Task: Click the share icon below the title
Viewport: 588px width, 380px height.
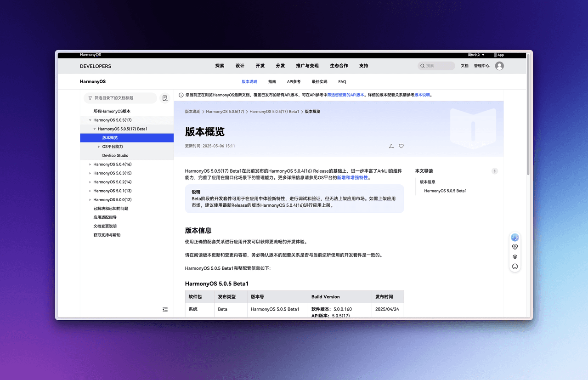Action: point(391,146)
